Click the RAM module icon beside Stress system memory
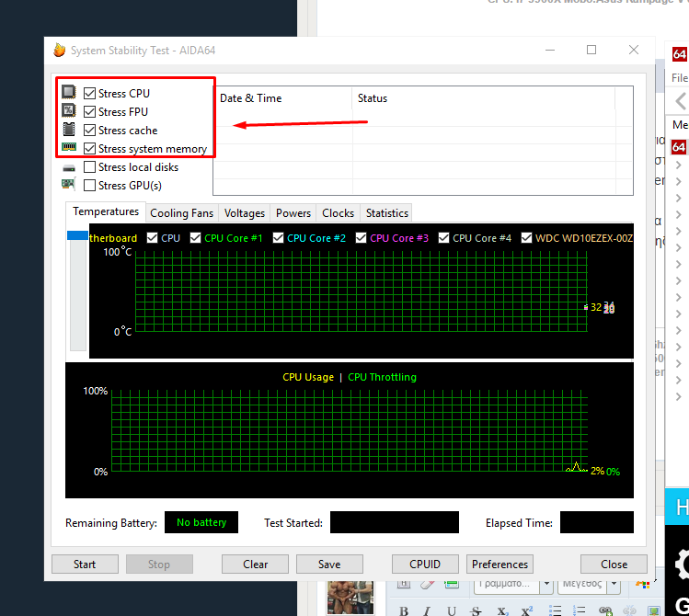Image resolution: width=689 pixels, height=616 pixels. pyautogui.click(x=69, y=147)
